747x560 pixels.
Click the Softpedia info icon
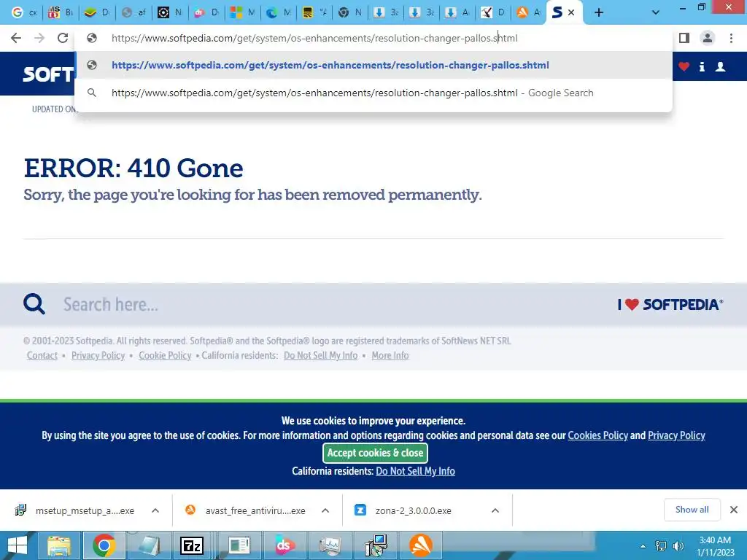pyautogui.click(x=702, y=66)
